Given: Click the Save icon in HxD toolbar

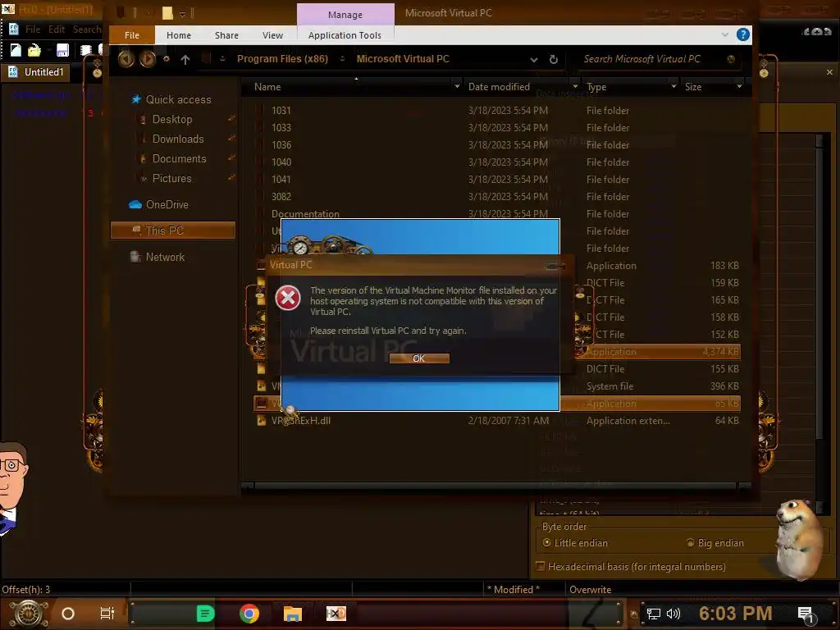Looking at the screenshot, I should tap(62, 50).
